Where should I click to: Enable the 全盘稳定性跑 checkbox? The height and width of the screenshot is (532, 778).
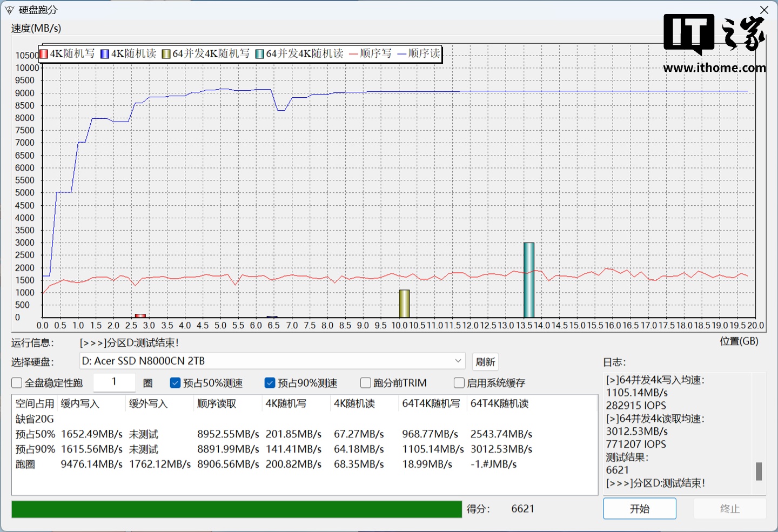coord(17,383)
